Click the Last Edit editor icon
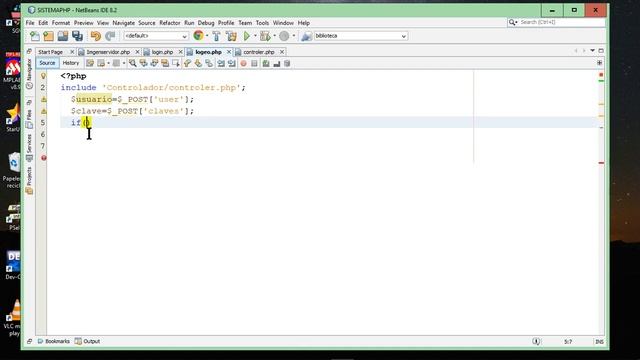The width and height of the screenshot is (640, 360). (x=90, y=63)
